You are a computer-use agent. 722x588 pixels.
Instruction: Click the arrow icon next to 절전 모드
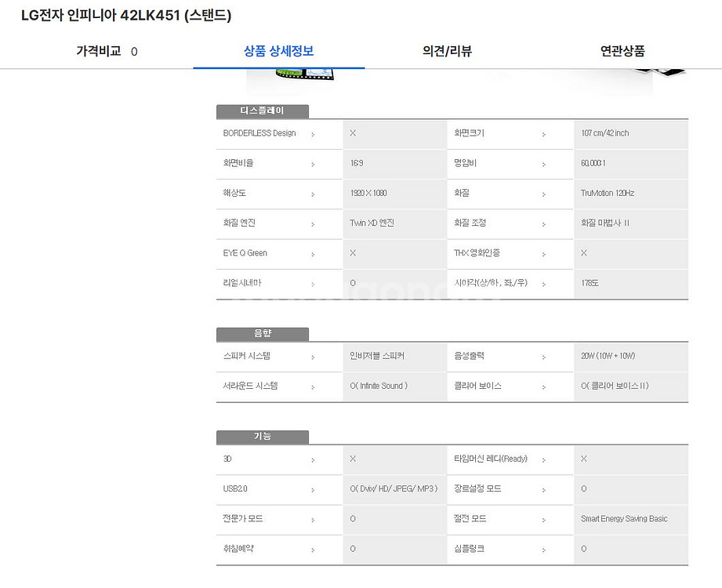point(544,520)
